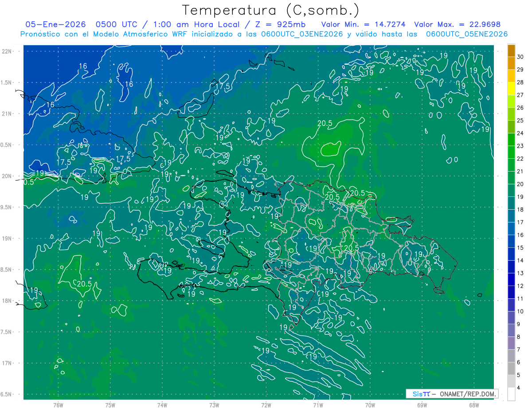Click the '14' value on the color legend

coord(520,261)
